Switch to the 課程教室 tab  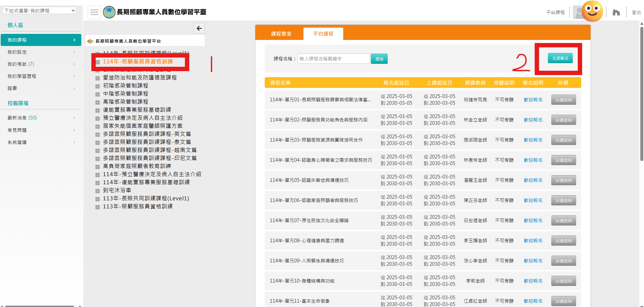pyautogui.click(x=281, y=34)
